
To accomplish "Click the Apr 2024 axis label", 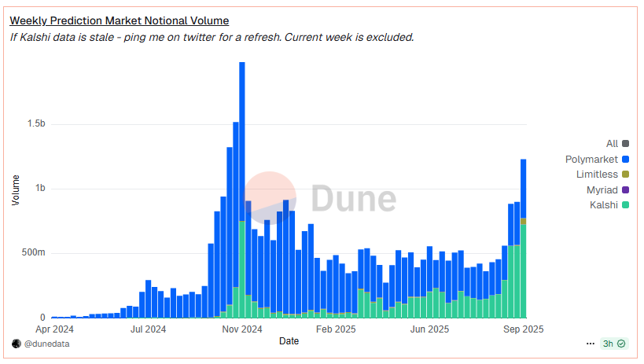I will point(54,329).
